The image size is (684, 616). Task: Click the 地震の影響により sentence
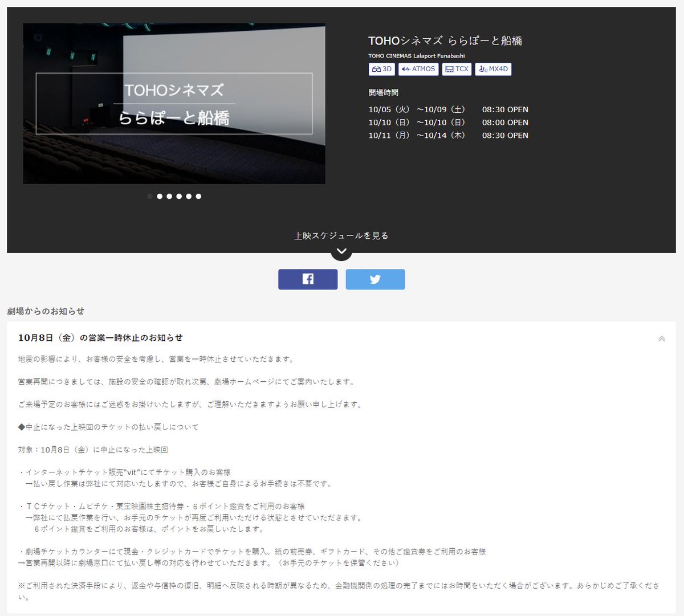tap(157, 359)
